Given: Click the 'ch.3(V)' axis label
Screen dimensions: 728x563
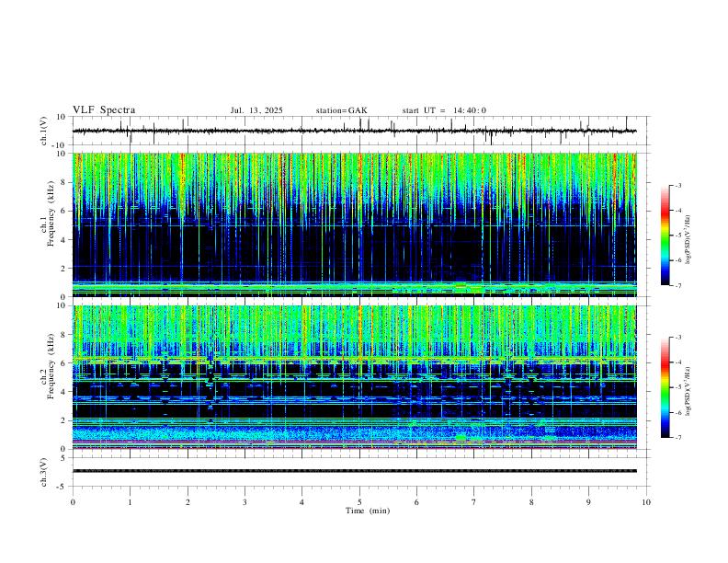Looking at the screenshot, I should point(44,473).
